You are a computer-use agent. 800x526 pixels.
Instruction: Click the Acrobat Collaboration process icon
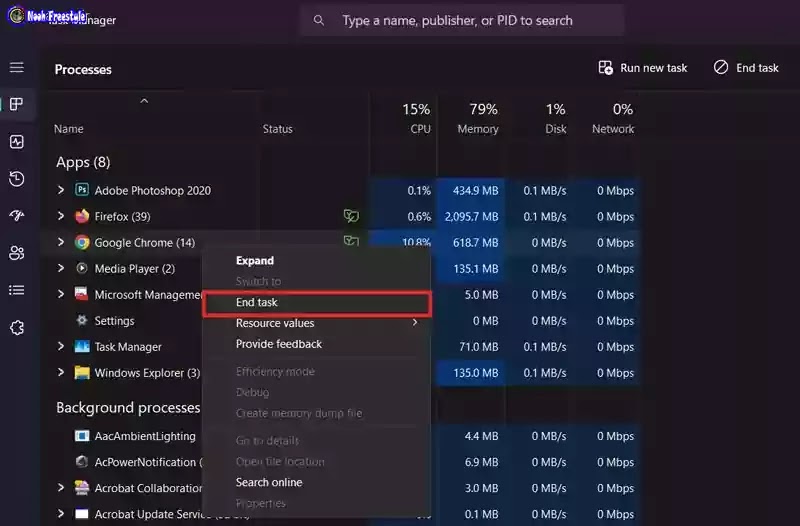tap(82, 488)
